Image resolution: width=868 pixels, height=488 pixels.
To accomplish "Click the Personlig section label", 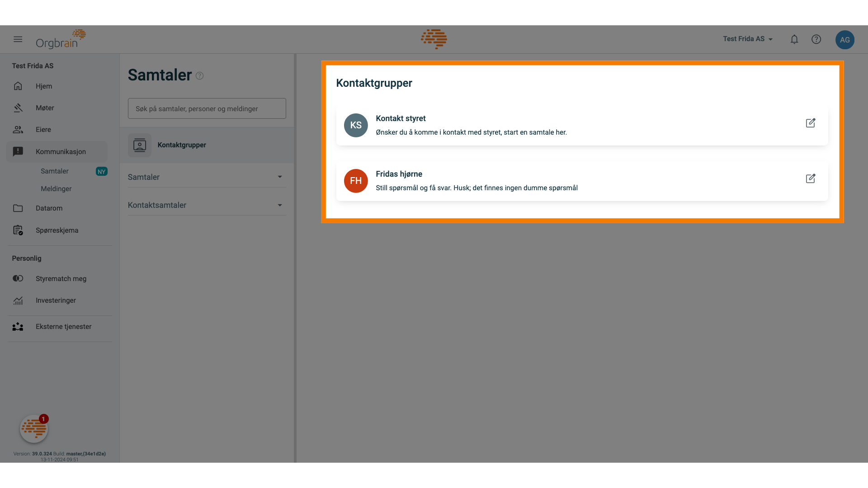I will coord(27,258).
